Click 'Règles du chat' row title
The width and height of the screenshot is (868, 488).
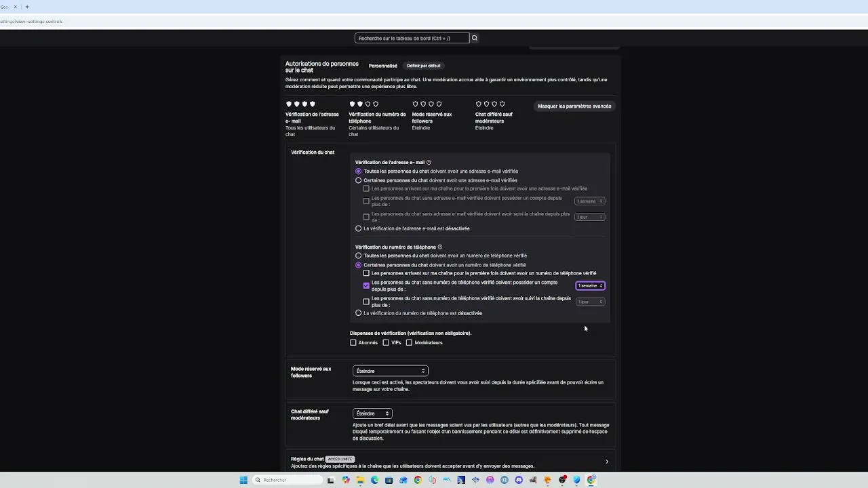click(307, 459)
